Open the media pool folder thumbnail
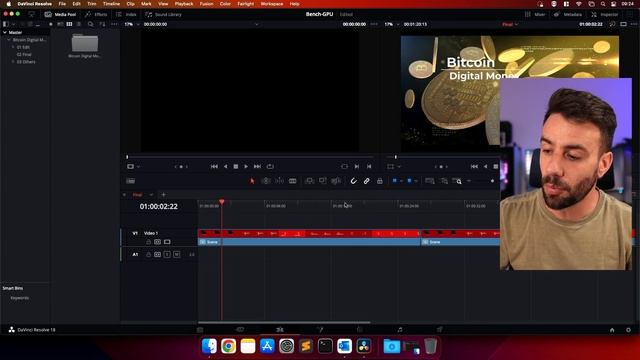This screenshot has height=360, width=640. [85, 43]
